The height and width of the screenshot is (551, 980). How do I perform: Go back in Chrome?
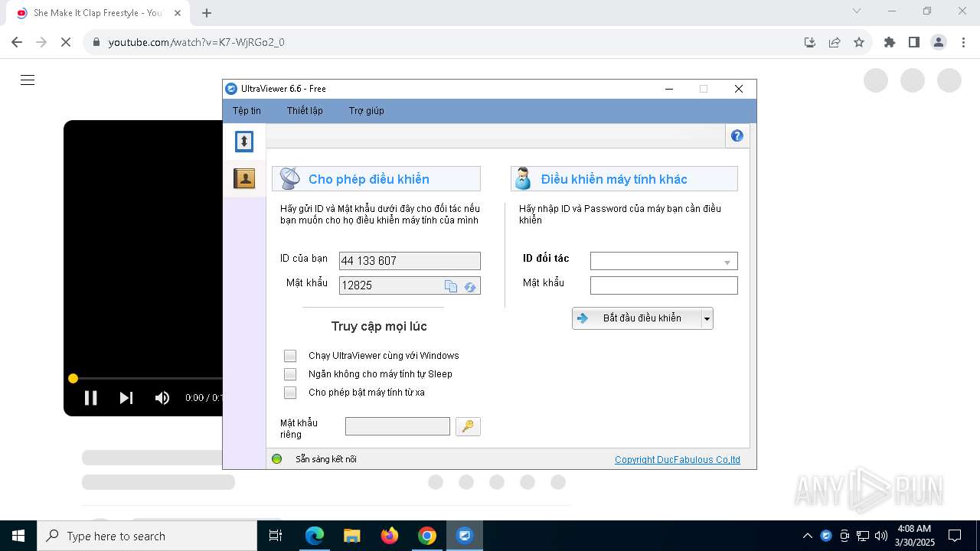(x=17, y=42)
